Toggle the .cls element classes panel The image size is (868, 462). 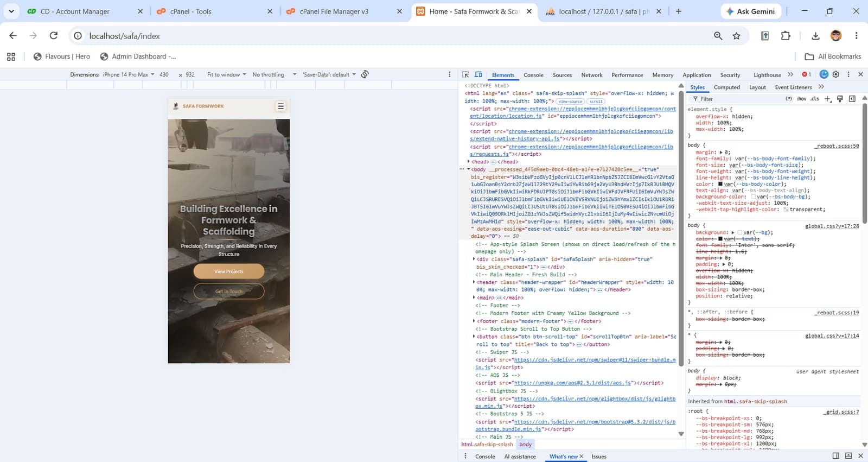tap(814, 99)
